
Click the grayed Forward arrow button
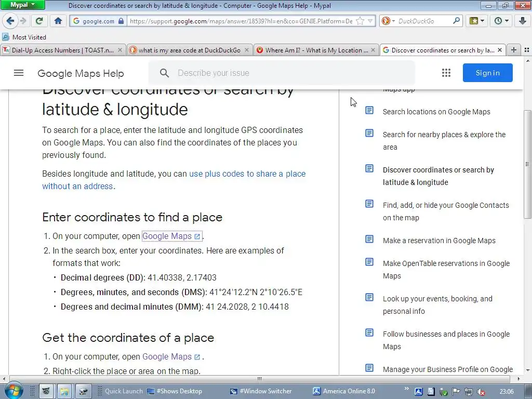(x=23, y=21)
